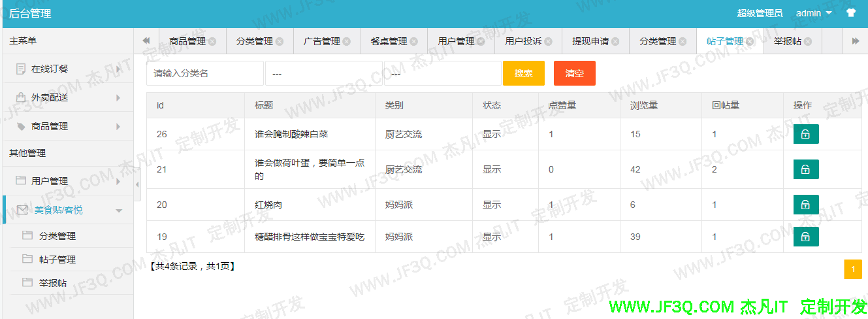Collapse the sidebar using the side handle

tap(137, 185)
